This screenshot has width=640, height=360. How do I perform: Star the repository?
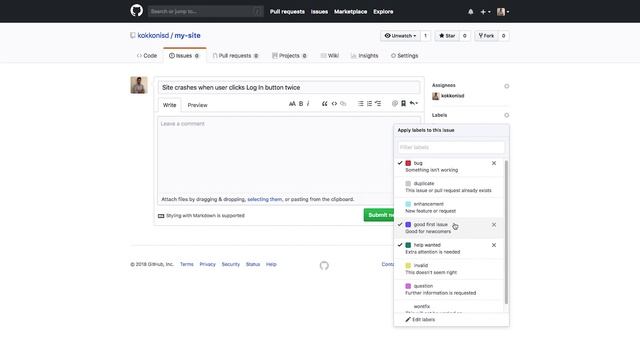pos(447,36)
